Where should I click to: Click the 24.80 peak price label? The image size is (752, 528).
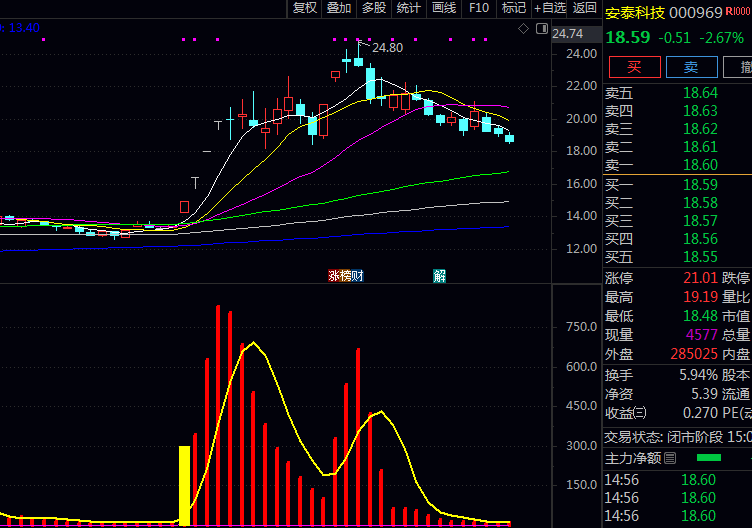387,47
